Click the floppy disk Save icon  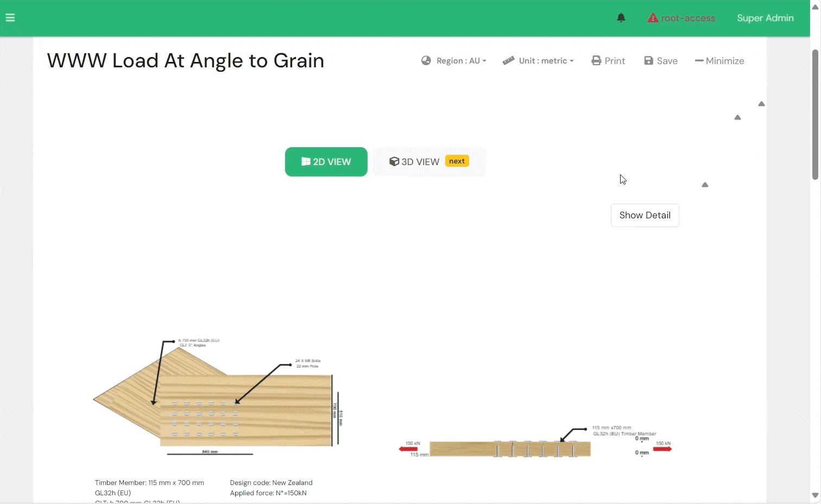click(x=649, y=61)
